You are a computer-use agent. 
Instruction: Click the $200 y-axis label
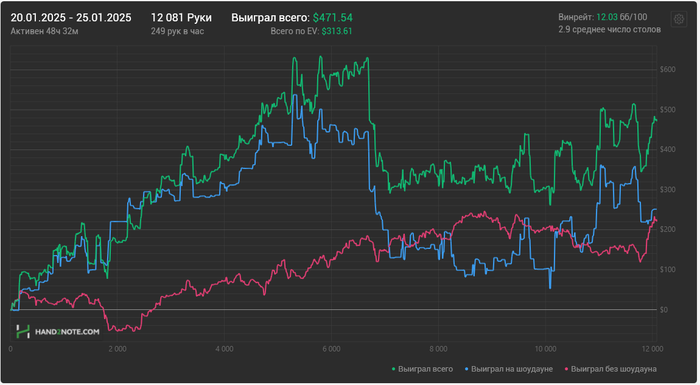667,230
